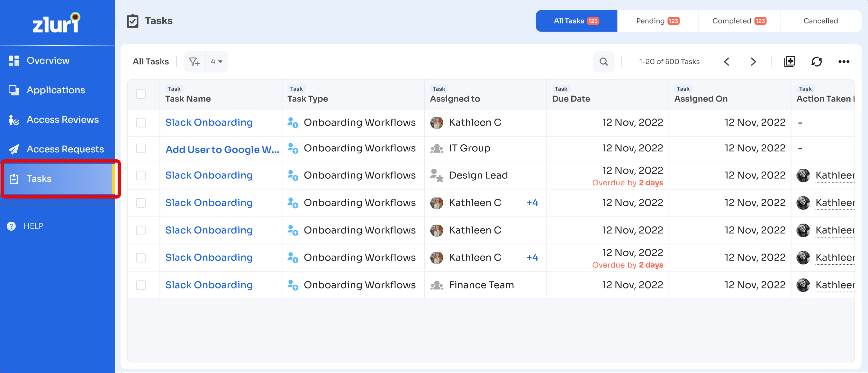Click the Due Date column header

tap(571, 99)
